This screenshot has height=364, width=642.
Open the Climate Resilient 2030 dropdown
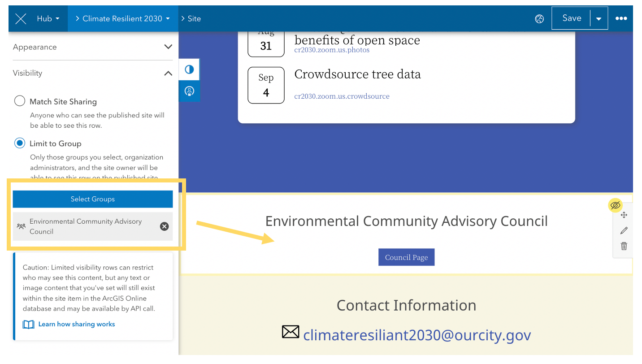123,18
